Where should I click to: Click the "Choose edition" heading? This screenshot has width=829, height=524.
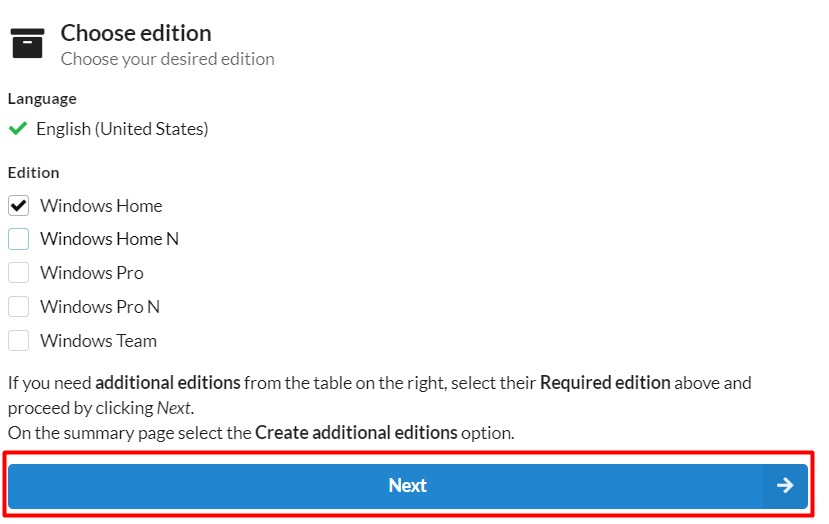136,33
